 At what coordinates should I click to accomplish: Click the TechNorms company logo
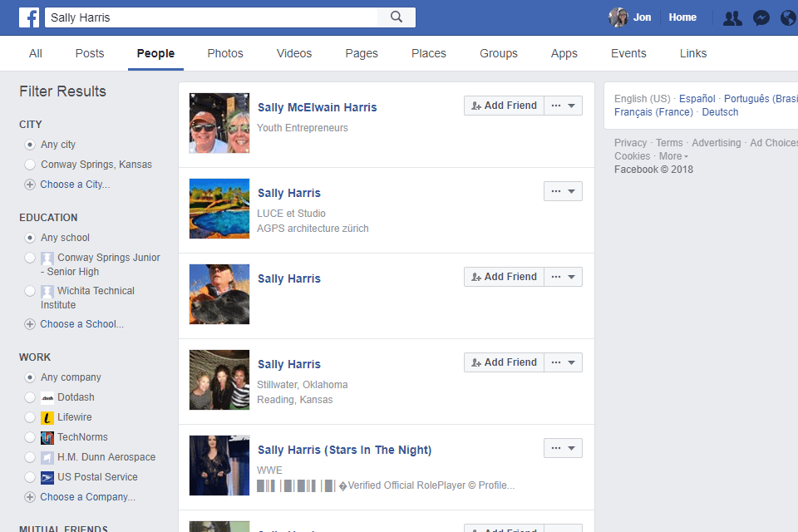47,437
